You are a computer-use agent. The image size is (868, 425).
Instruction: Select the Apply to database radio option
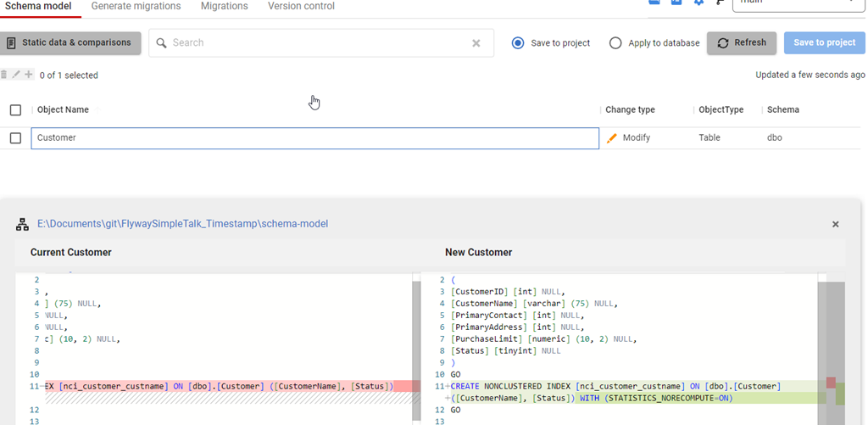(615, 43)
